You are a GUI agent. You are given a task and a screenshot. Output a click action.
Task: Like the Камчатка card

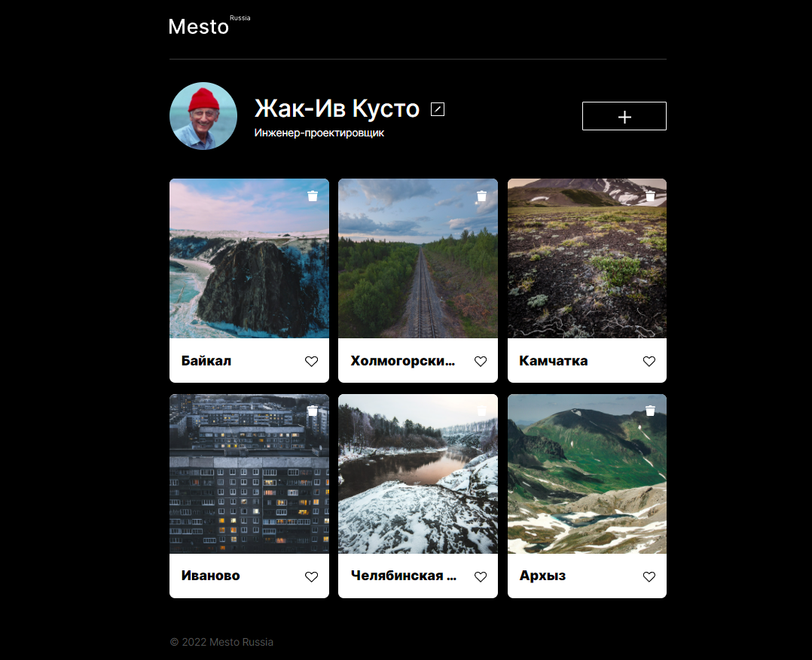pyautogui.click(x=649, y=362)
